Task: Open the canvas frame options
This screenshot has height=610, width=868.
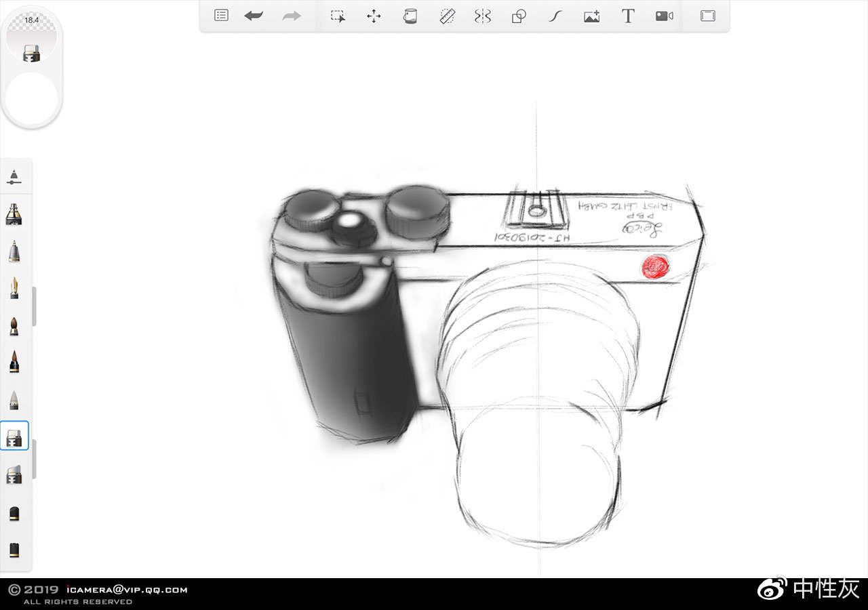Action: 707,16
